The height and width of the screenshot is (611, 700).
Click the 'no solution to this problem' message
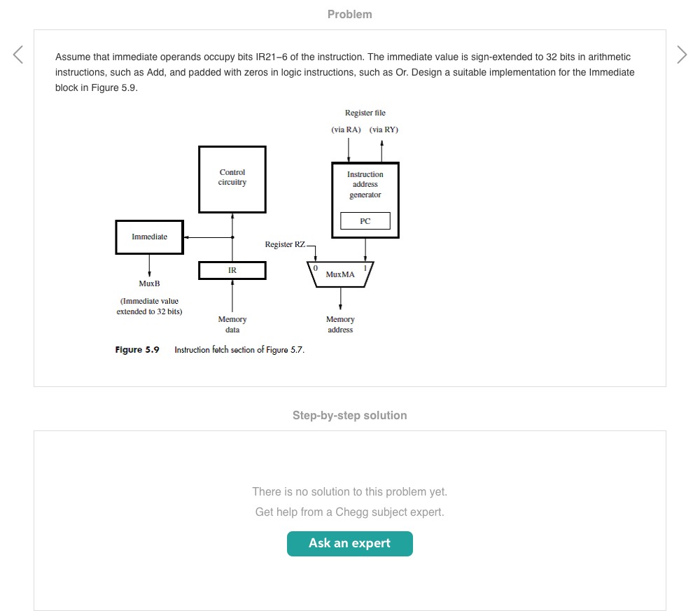click(350, 492)
